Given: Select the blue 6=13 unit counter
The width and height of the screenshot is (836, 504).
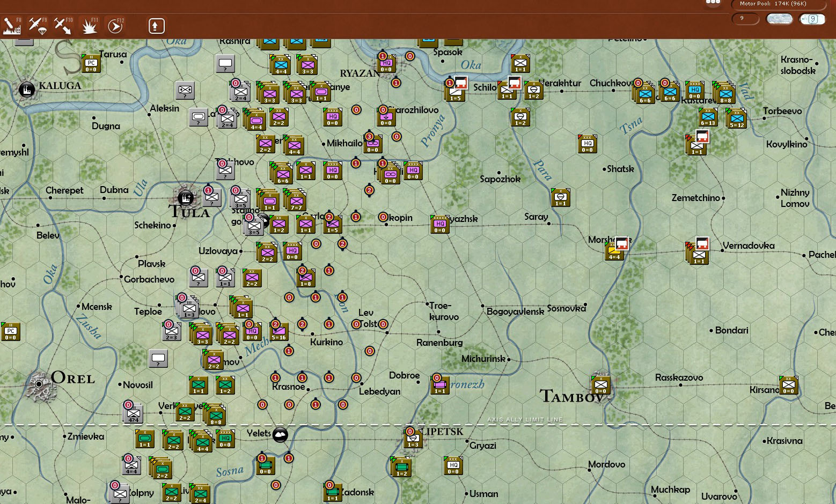Looking at the screenshot, I should pyautogui.click(x=708, y=117).
